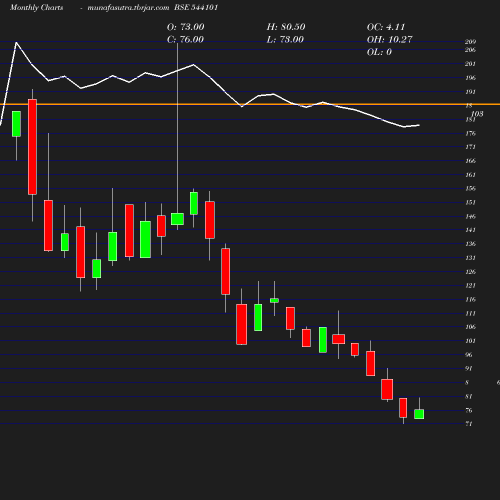Viewport: 500px width, 500px height.
Task: Click the 111 price axis label
Action: [x=470, y=313]
